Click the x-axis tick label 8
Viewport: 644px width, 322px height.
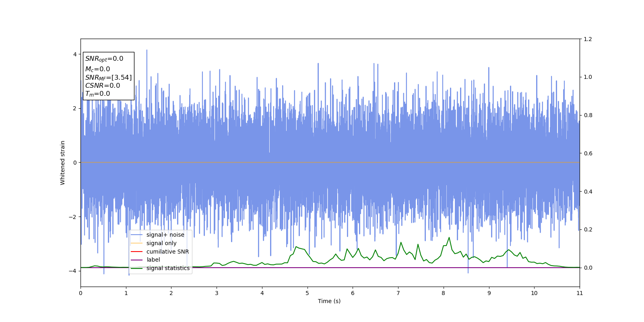(444, 293)
